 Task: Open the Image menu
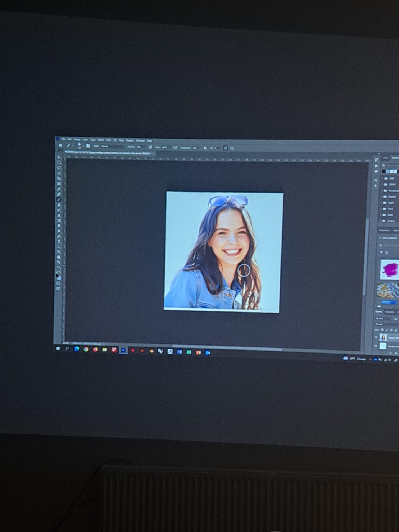pos(77,139)
